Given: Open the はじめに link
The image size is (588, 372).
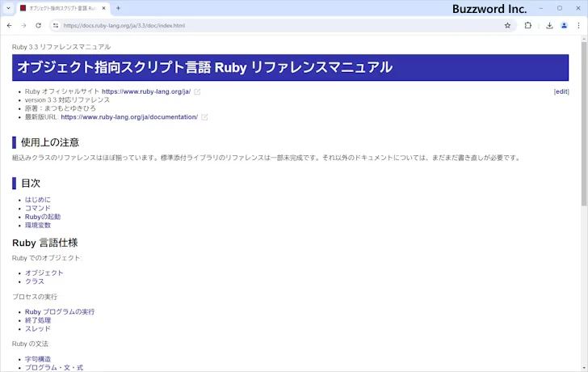Looking at the screenshot, I should point(37,200).
